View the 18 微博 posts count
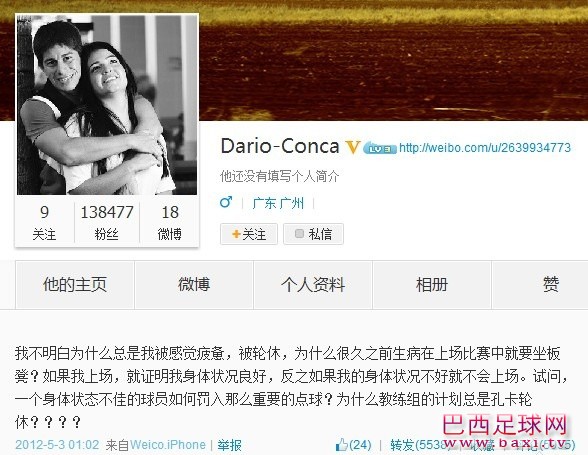The height and width of the screenshot is (455, 588). tap(170, 222)
